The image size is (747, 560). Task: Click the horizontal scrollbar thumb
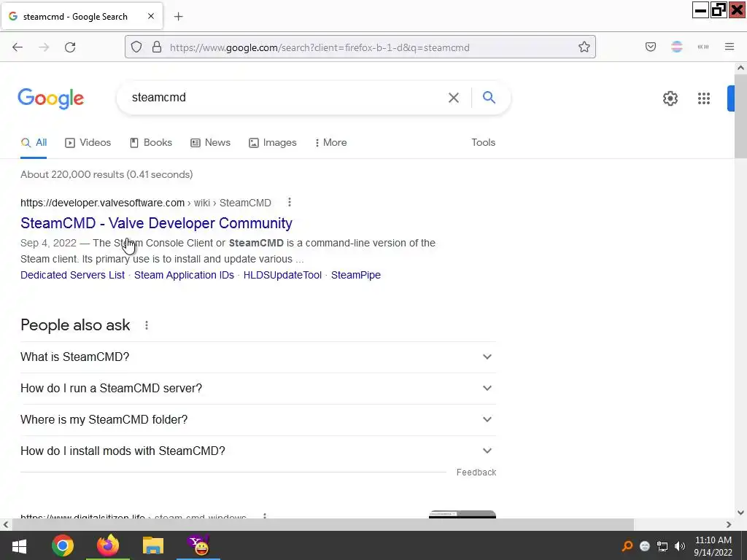click(323, 525)
